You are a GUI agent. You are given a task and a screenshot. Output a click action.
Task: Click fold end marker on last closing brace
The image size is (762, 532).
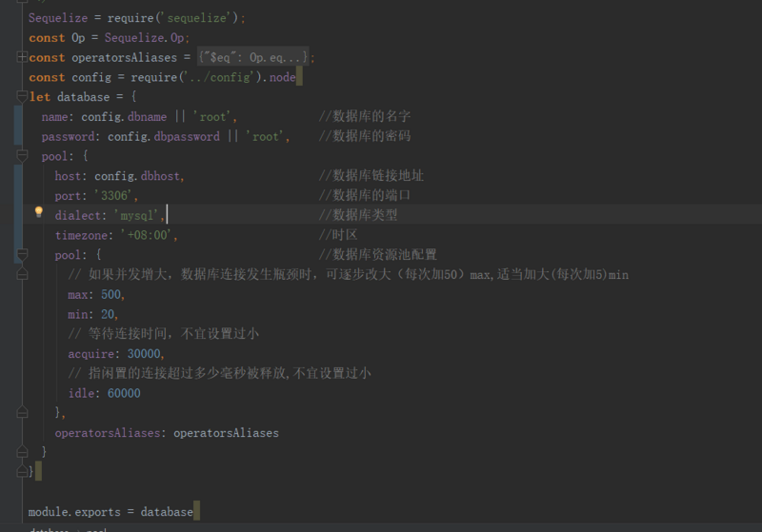(x=22, y=471)
